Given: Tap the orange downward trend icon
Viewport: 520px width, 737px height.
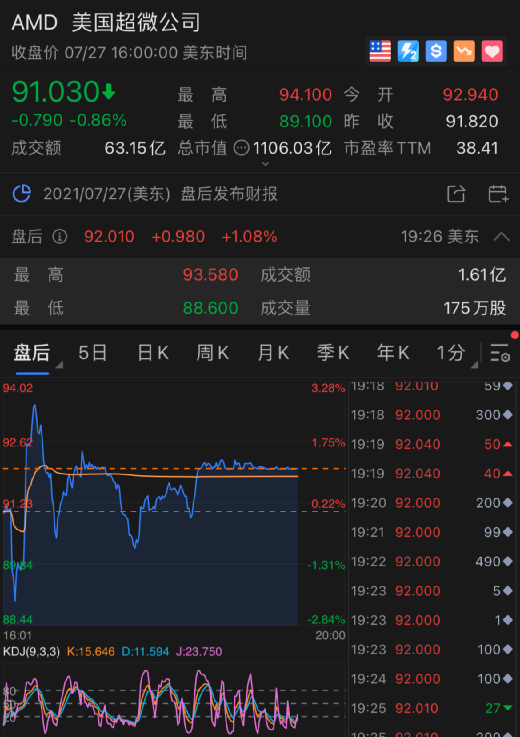Looking at the screenshot, I should click(464, 51).
